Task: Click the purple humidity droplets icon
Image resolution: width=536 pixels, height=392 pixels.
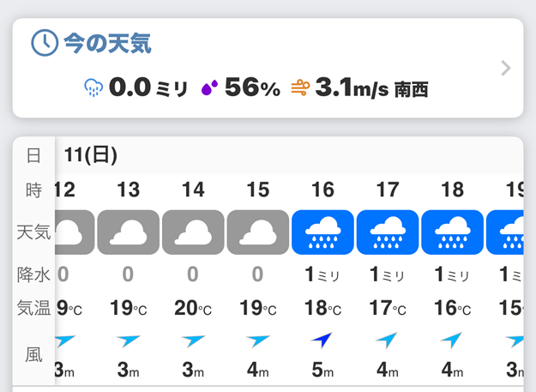Action: [x=209, y=87]
